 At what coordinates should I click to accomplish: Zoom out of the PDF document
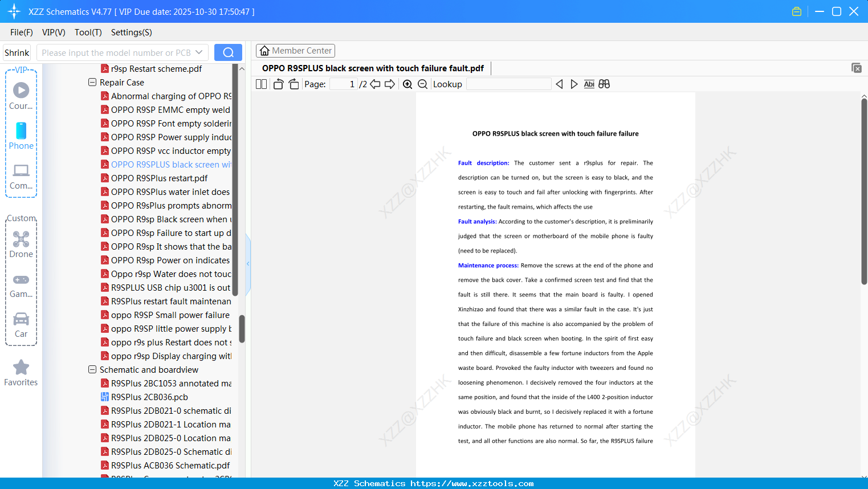pyautogui.click(x=423, y=84)
